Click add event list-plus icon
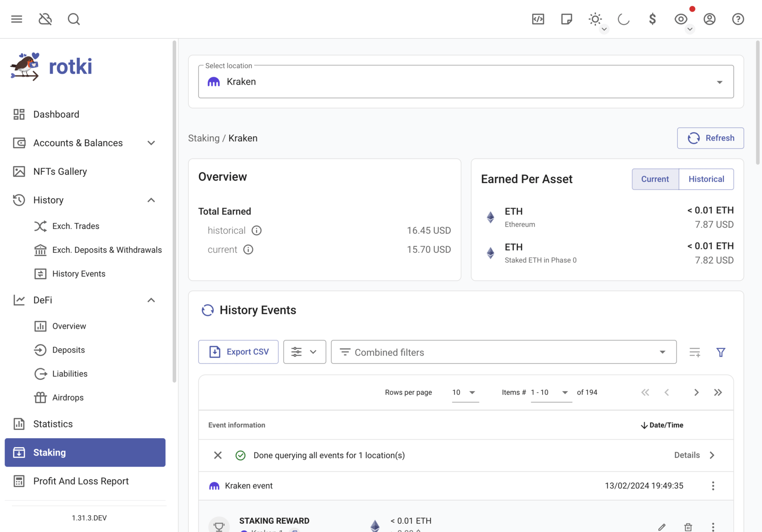This screenshot has height=532, width=762. pyautogui.click(x=695, y=352)
